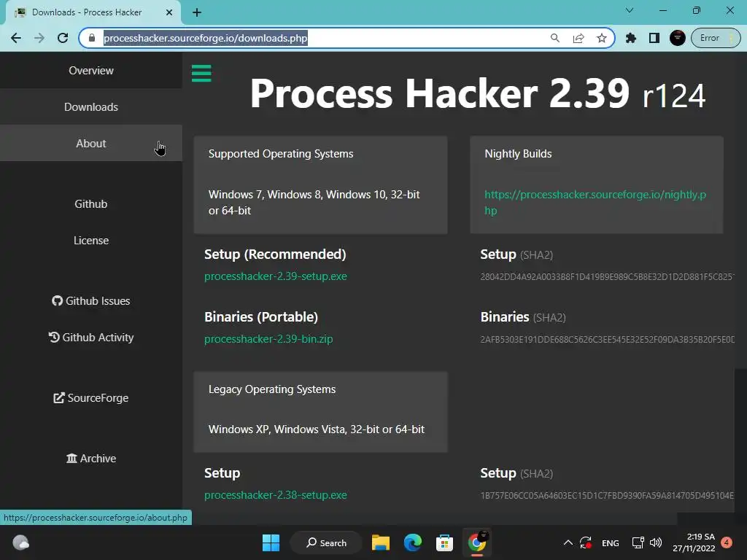The height and width of the screenshot is (560, 747).
Task: Open the About sidebar item
Action: click(91, 144)
